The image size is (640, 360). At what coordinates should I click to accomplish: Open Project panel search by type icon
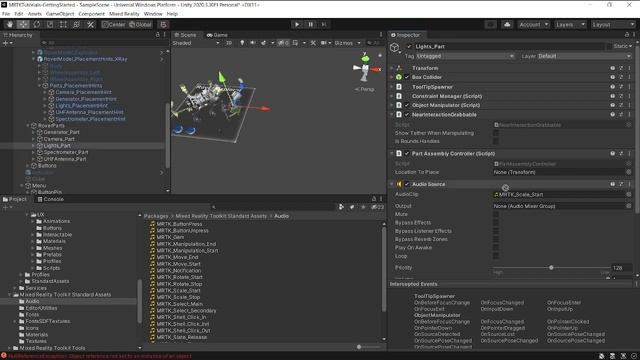coord(341,207)
